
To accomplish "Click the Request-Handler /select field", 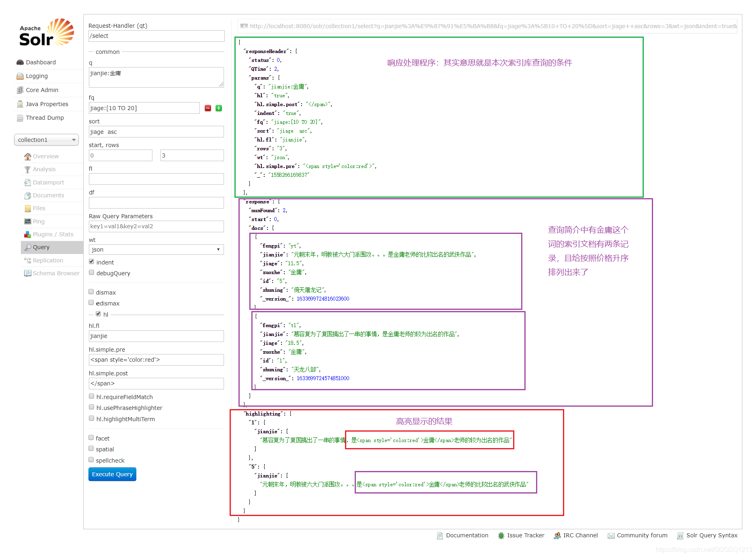I will (x=156, y=36).
